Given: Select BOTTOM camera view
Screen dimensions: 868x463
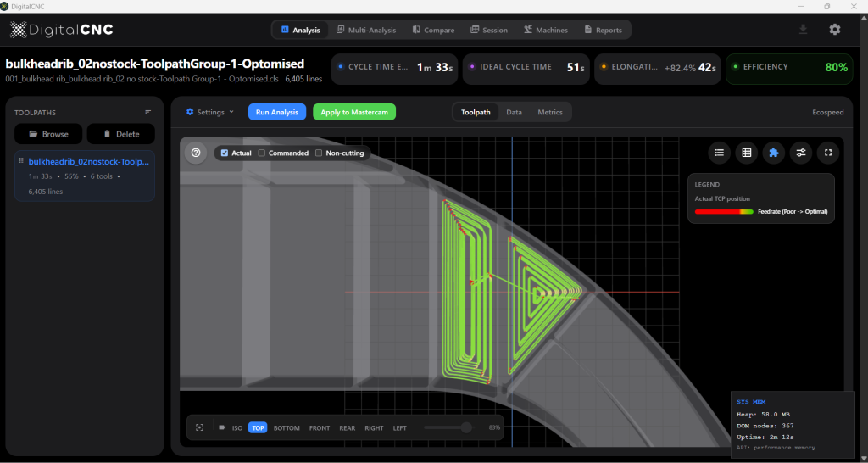Looking at the screenshot, I should pos(287,427).
